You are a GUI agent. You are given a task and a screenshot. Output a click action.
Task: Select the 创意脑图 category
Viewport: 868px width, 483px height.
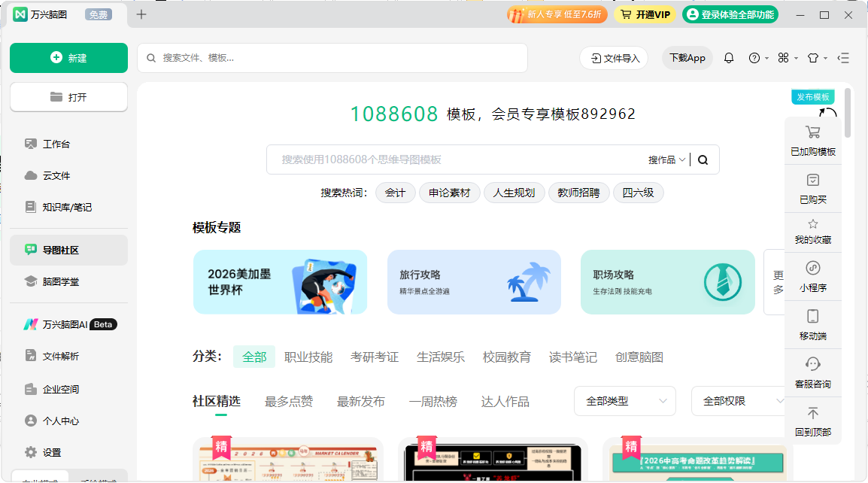(x=639, y=357)
